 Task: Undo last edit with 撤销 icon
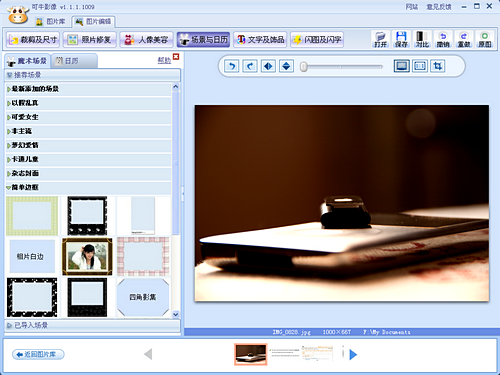[443, 39]
